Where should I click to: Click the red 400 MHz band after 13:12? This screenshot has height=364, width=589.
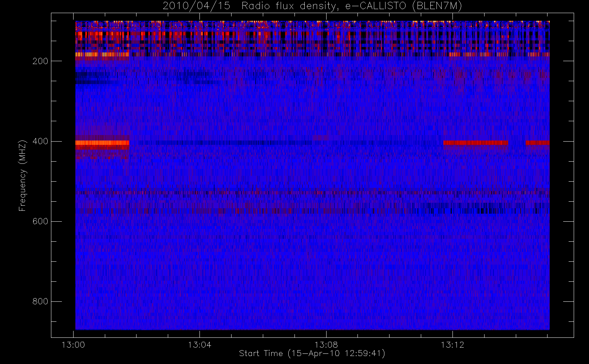[x=475, y=143]
